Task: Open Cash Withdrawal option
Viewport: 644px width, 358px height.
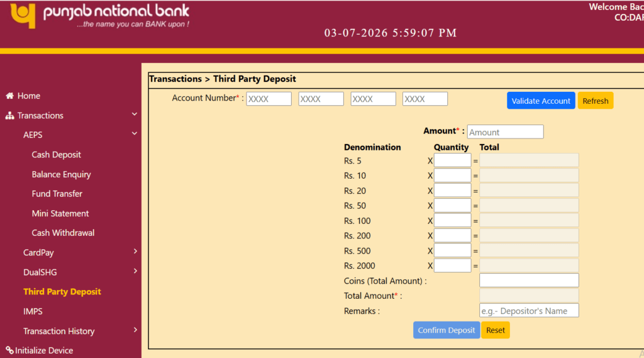Action: tap(63, 233)
